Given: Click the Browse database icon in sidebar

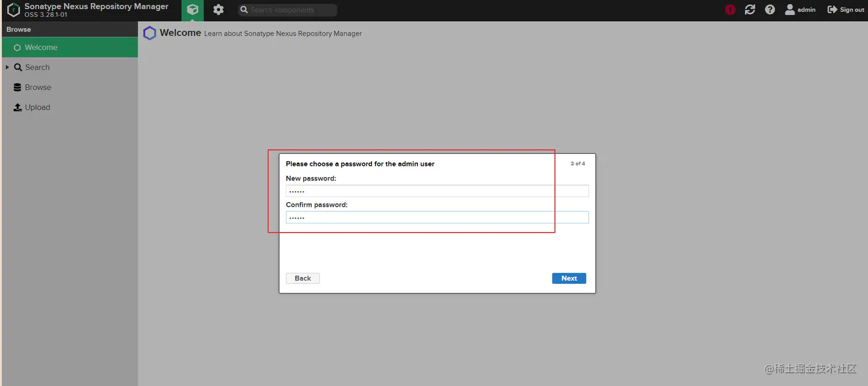Looking at the screenshot, I should click(x=18, y=87).
